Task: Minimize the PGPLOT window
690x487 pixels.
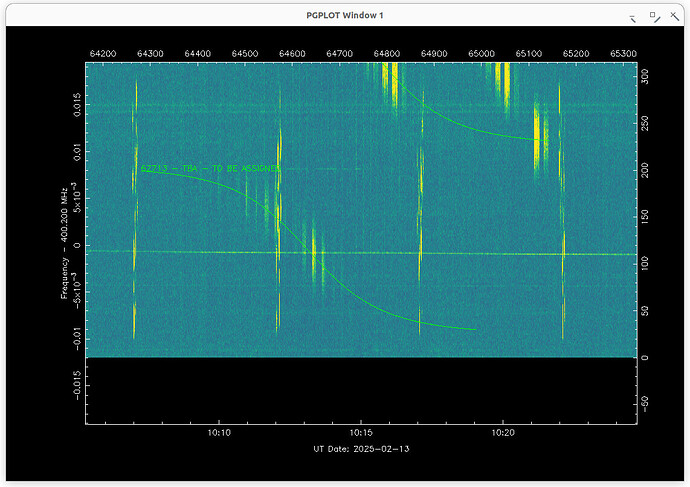Action: point(632,17)
